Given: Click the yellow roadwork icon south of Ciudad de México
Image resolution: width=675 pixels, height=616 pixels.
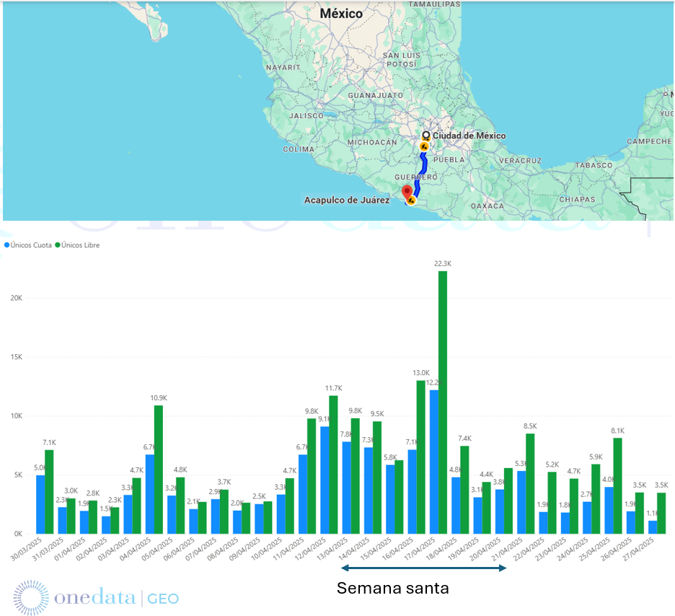Looking at the screenshot, I should click(424, 146).
